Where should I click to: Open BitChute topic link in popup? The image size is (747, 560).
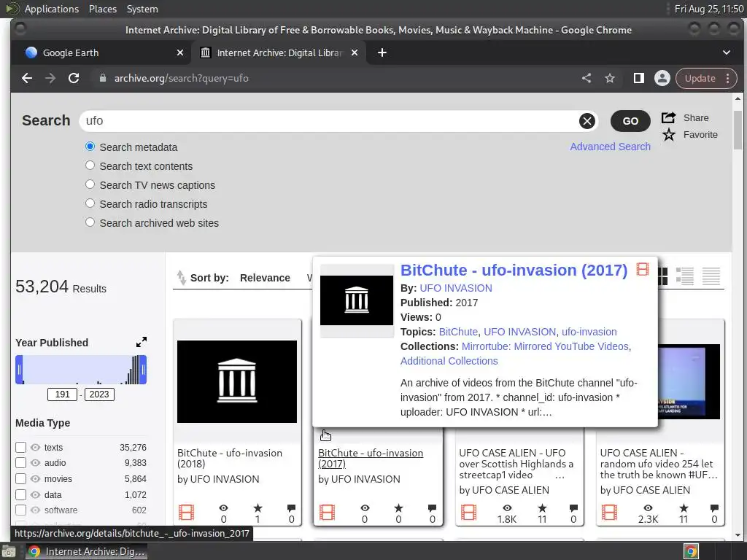tap(458, 332)
